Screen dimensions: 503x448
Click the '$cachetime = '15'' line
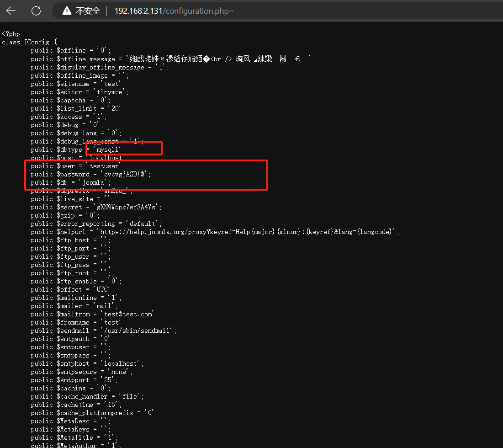point(76,405)
